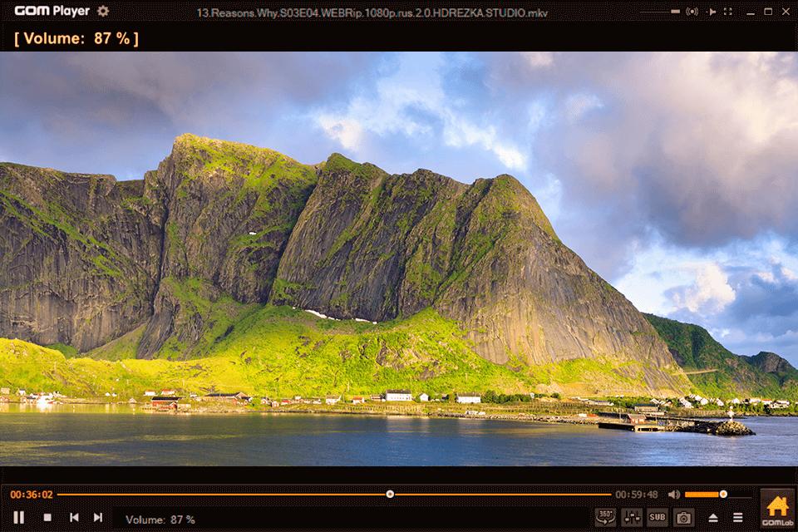Viewport: 798px width, 532px height.
Task: Close the GOM Player window
Action: [786, 12]
